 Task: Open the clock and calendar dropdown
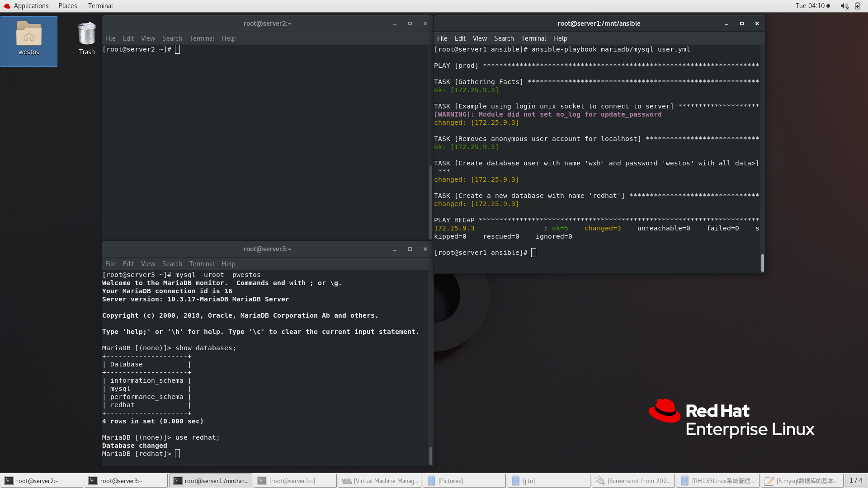pyautogui.click(x=812, y=6)
